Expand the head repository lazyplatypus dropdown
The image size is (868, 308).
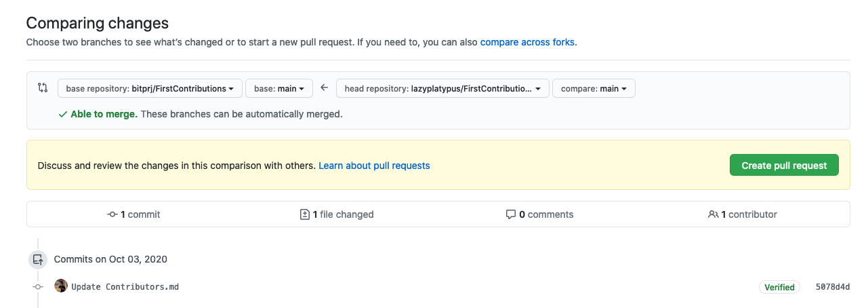pos(442,88)
